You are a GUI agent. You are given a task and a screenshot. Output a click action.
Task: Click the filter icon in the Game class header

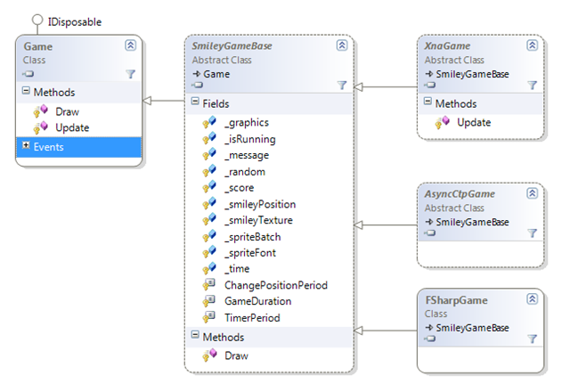tap(131, 74)
